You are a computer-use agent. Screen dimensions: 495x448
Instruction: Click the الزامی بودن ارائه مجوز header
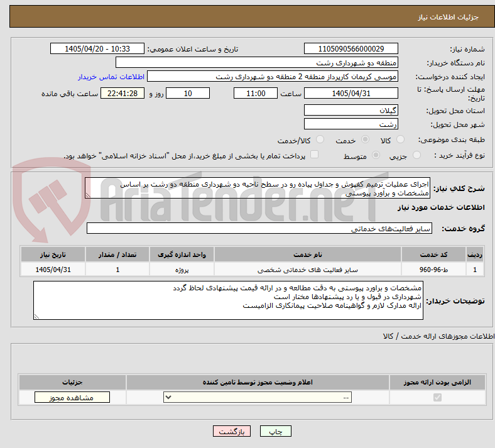(x=437, y=382)
